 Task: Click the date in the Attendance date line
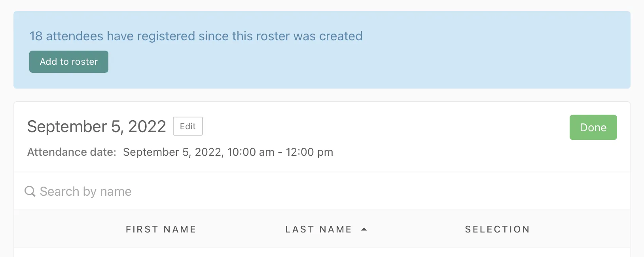point(172,152)
